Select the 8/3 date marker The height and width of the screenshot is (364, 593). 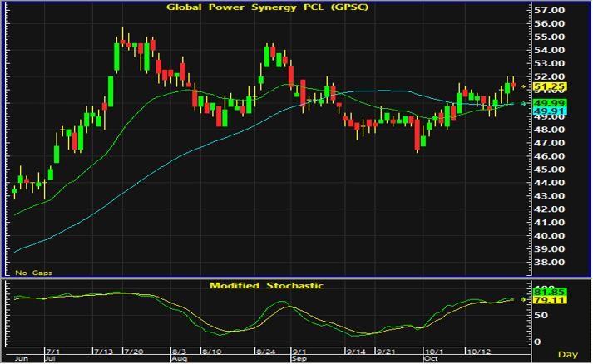click(179, 352)
